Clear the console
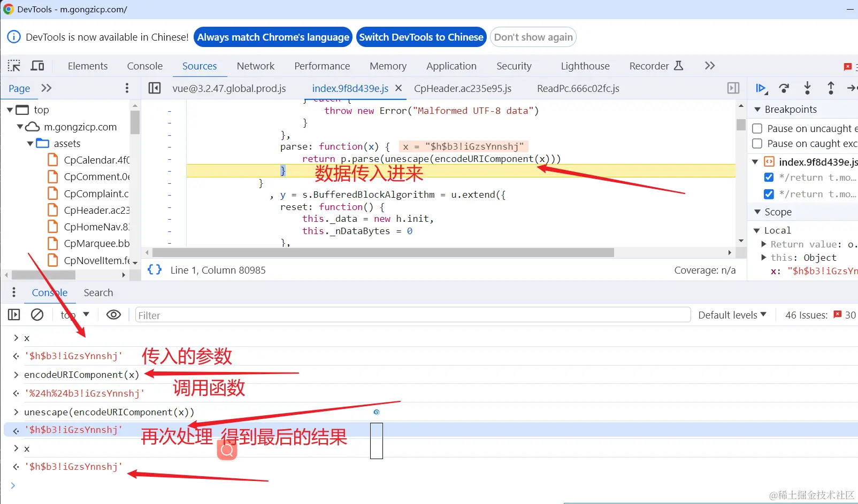858x504 pixels. [37, 315]
